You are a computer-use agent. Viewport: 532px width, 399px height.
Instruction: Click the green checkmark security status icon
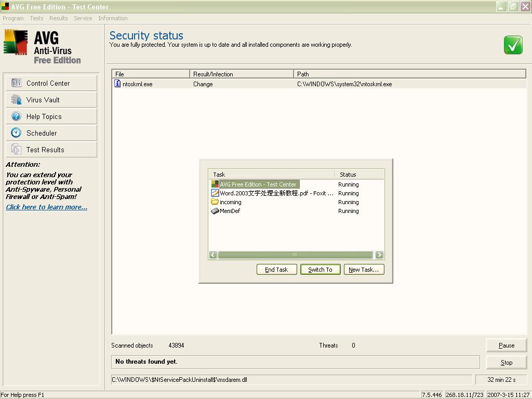pos(513,45)
